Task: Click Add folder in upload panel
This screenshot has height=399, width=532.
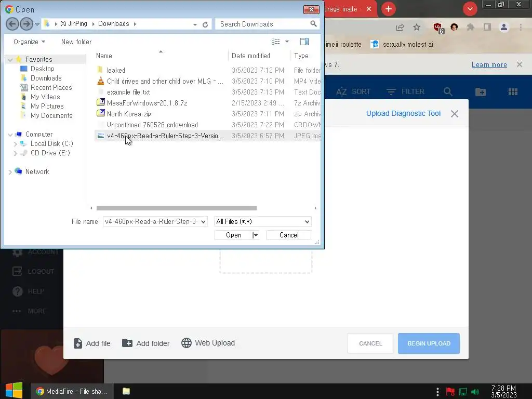Action: (x=146, y=343)
